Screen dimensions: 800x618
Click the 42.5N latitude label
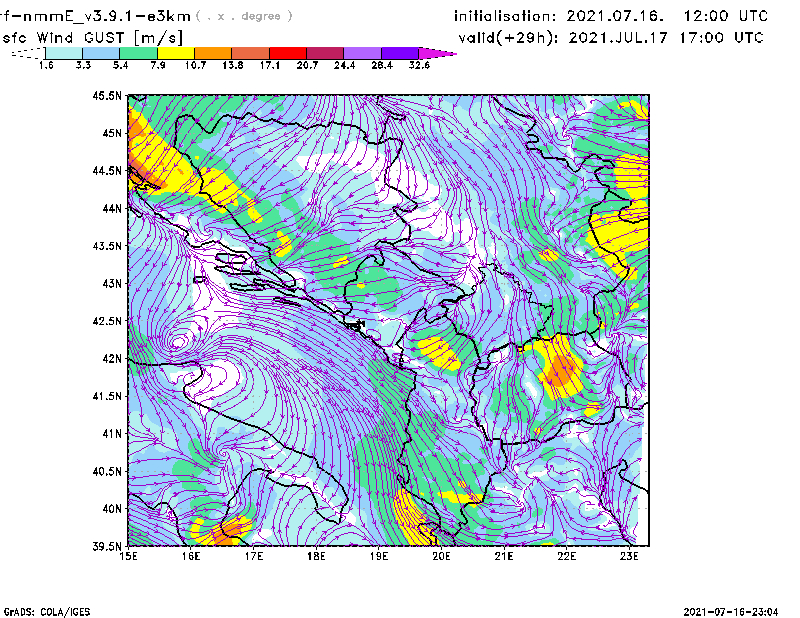pyautogui.click(x=107, y=321)
